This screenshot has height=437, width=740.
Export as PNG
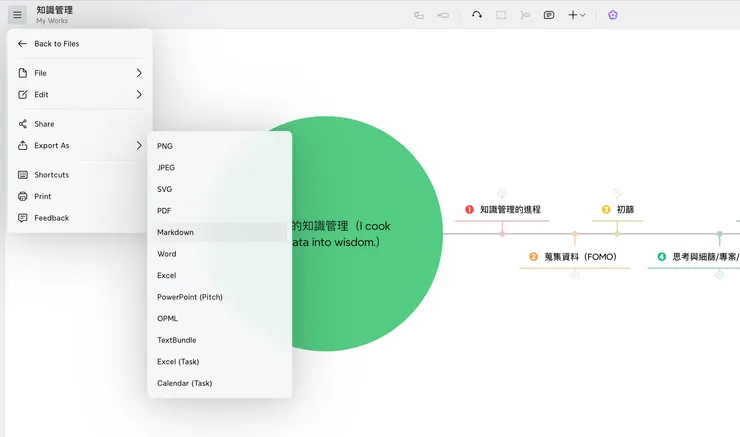[219, 146]
